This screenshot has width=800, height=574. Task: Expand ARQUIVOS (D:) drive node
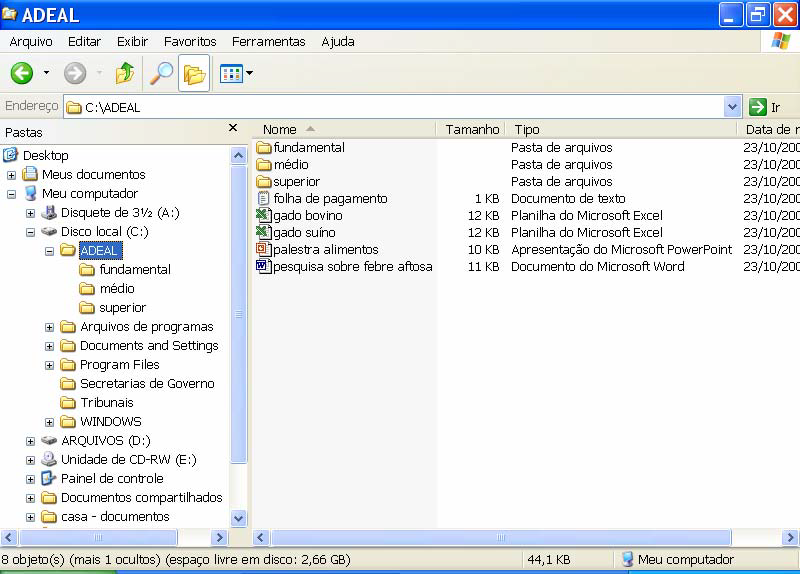(x=31, y=441)
